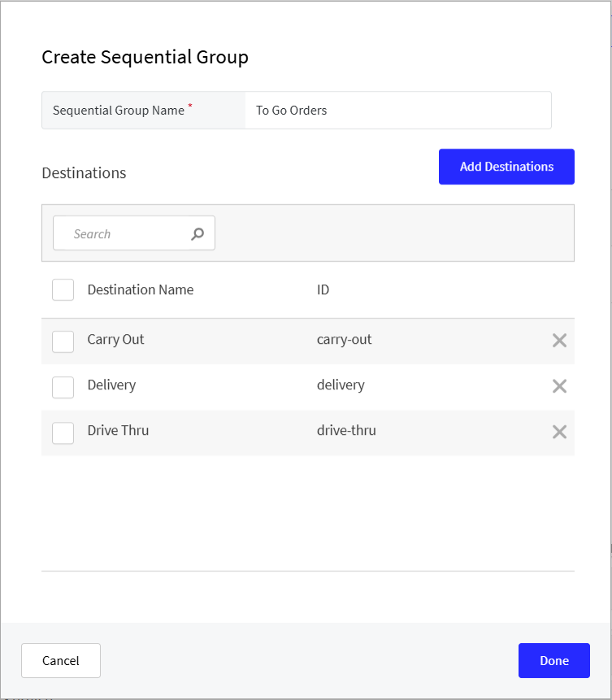Image resolution: width=612 pixels, height=700 pixels.
Task: Select the Drive Thru table row
Action: click(x=244, y=432)
